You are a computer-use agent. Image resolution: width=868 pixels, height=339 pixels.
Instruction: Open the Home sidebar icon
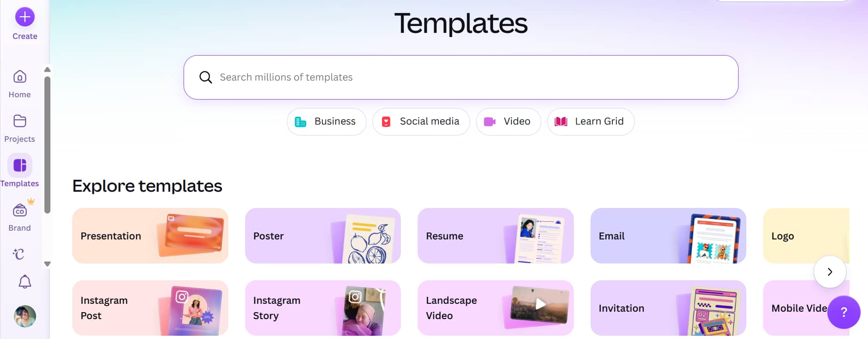(x=19, y=76)
